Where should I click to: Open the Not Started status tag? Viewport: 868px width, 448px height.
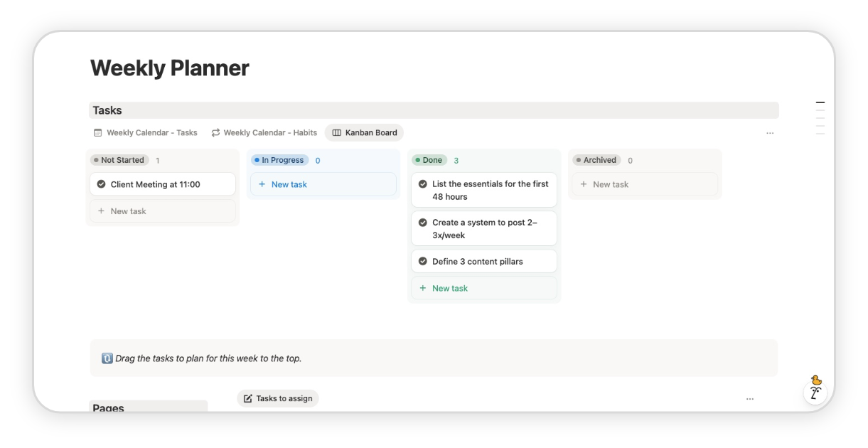coord(119,160)
